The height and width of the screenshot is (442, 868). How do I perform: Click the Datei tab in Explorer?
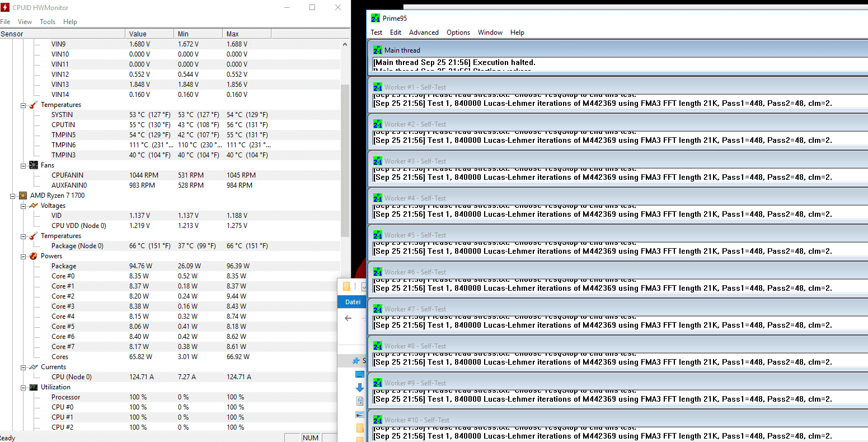point(353,302)
